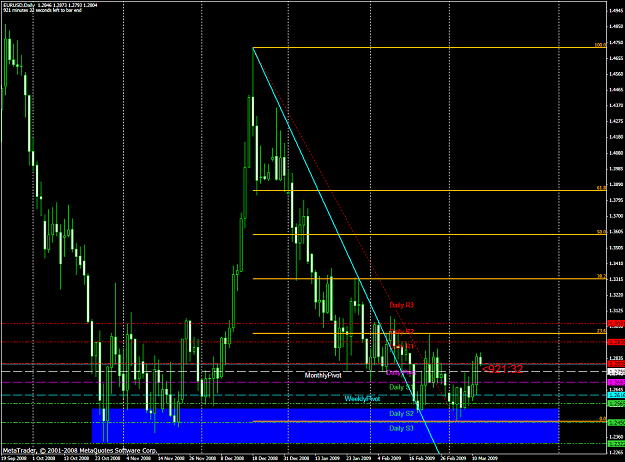Click the 1.4465 price scale value
625x462 pixels.
pos(615,90)
